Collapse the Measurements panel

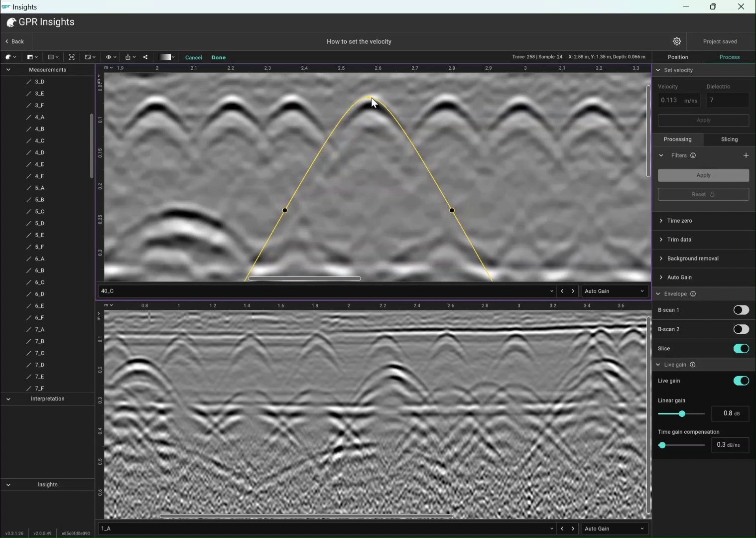point(8,70)
